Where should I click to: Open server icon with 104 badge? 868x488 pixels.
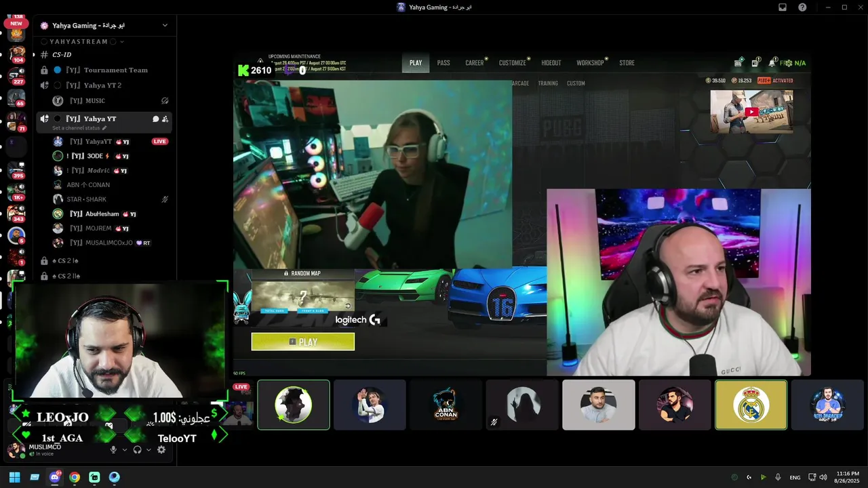point(16,54)
